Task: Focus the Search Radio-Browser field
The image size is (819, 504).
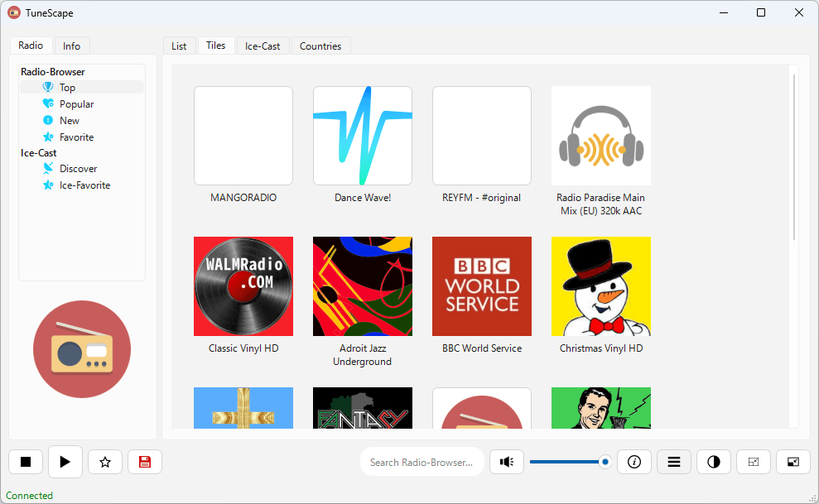Action: (422, 462)
